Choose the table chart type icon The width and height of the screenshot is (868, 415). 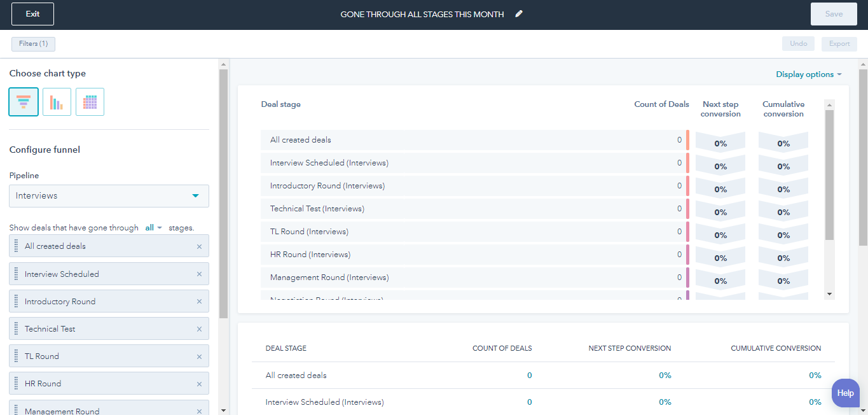coord(90,102)
